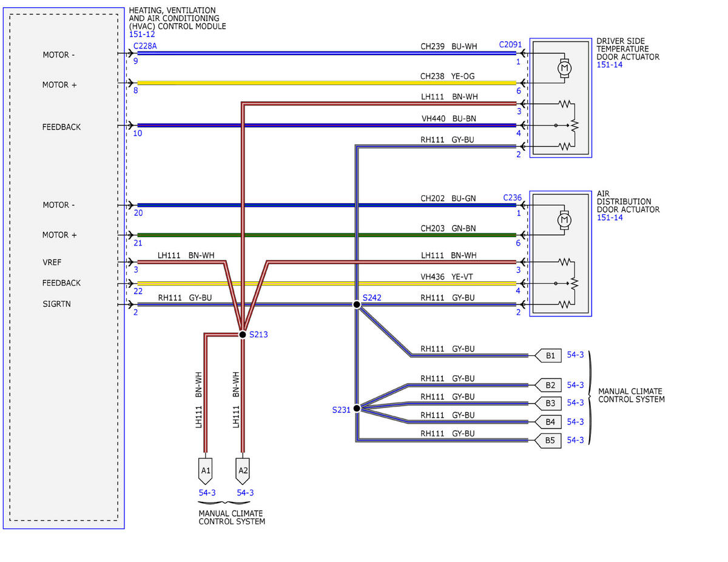The image size is (728, 562).
Task: Select the B5 off-page connector symbol
Action: point(549,440)
